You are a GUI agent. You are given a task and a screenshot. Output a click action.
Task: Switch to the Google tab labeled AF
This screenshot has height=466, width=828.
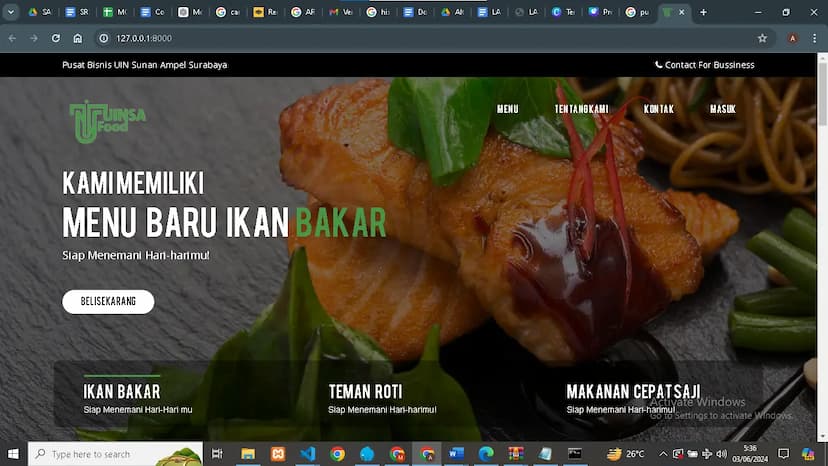click(x=303, y=12)
